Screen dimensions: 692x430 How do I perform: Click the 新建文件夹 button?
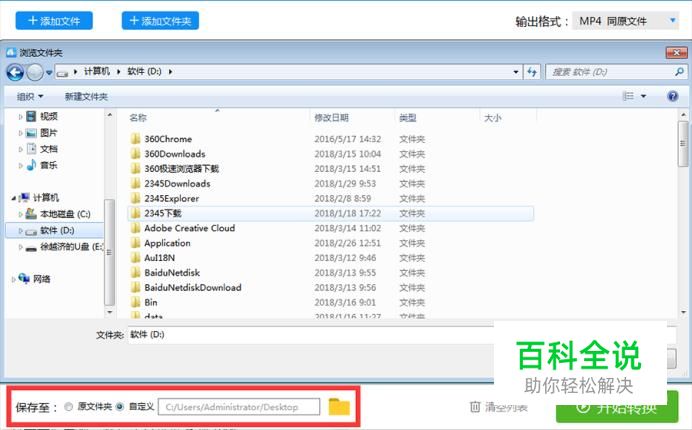pos(86,96)
